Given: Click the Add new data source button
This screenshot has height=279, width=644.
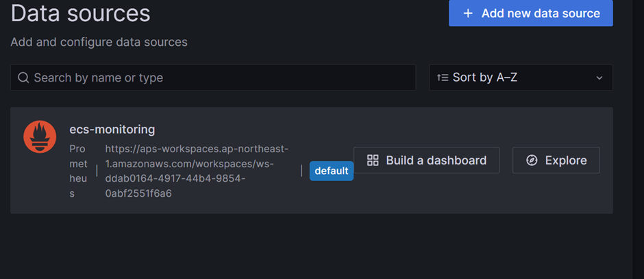Looking at the screenshot, I should tap(531, 13).
